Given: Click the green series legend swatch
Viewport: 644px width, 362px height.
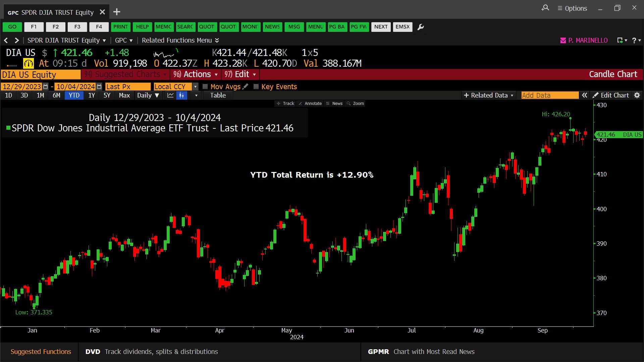Looking at the screenshot, I should [x=8, y=128].
